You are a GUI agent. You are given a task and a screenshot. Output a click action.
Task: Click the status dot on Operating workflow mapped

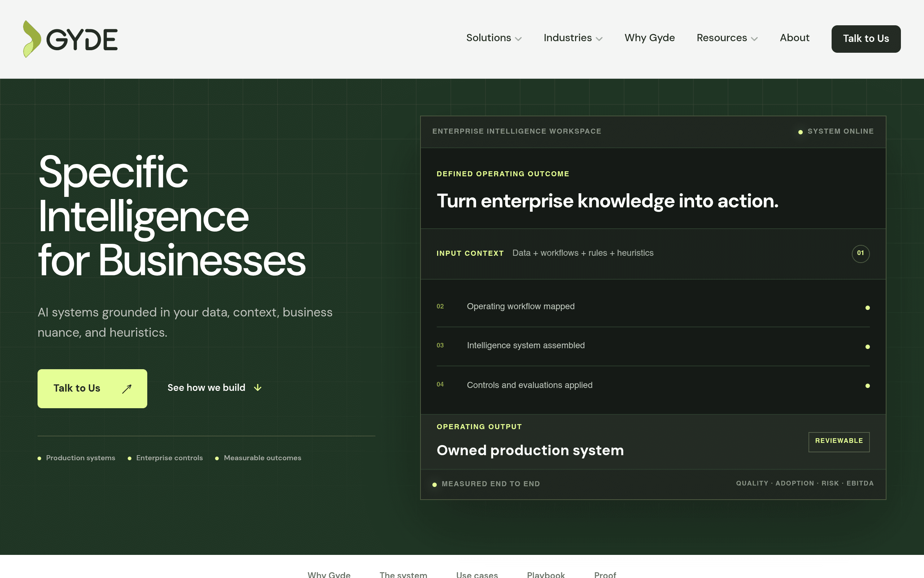[867, 308]
